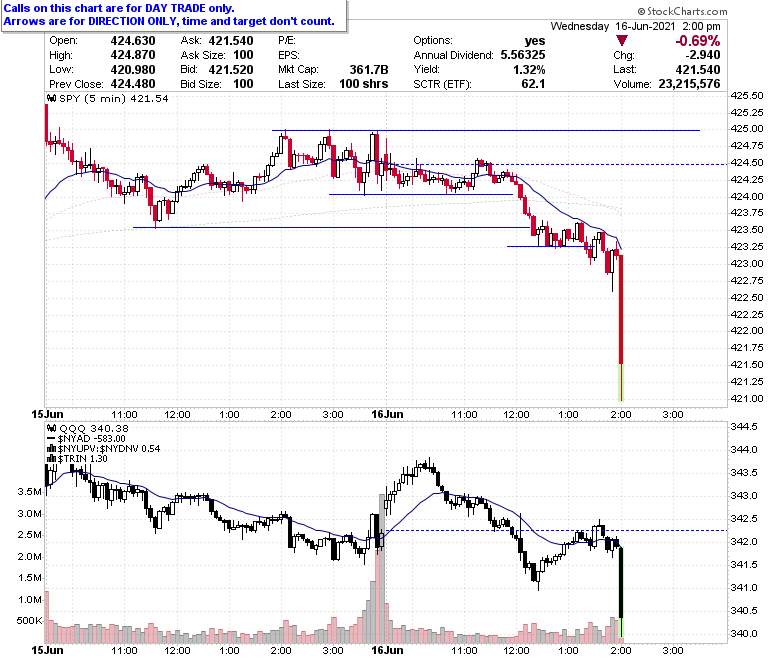Click the 2.5M volume axis label

(x=29, y=535)
